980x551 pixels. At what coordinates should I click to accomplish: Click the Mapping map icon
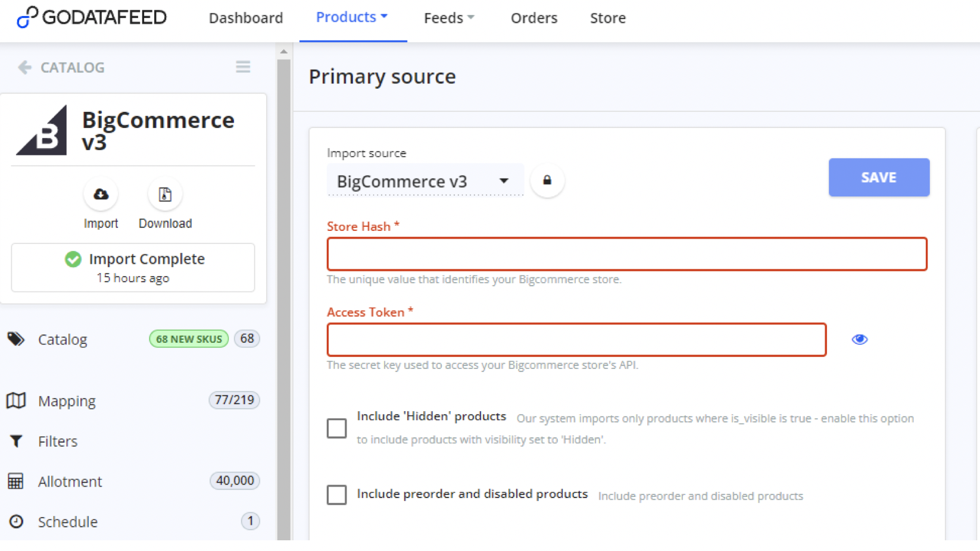[16, 400]
